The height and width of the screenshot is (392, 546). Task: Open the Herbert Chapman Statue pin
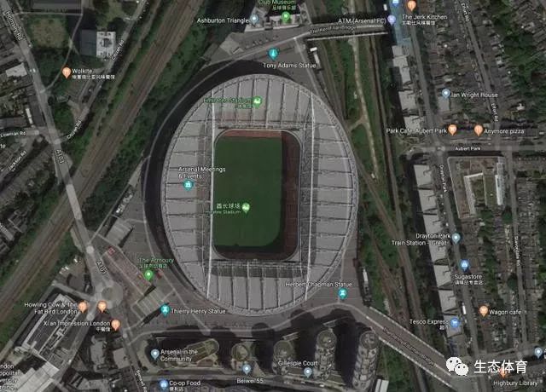pos(343,293)
